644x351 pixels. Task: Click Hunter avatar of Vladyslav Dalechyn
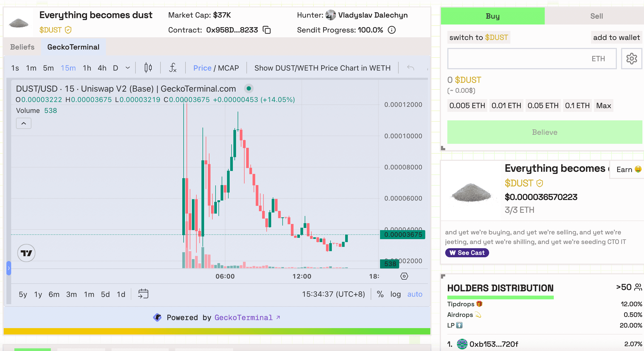[331, 15]
